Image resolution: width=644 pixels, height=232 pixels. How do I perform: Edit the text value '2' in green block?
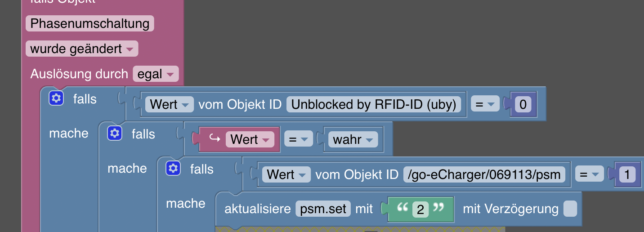pos(420,210)
